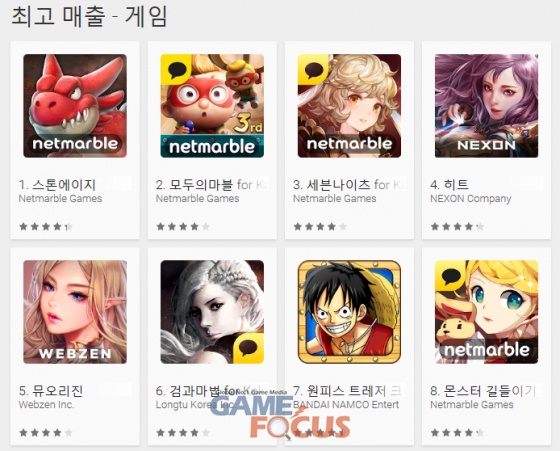Open BANDAI NAMCO Entertainment developer link
Screen dimensions: 560x451
346,405
